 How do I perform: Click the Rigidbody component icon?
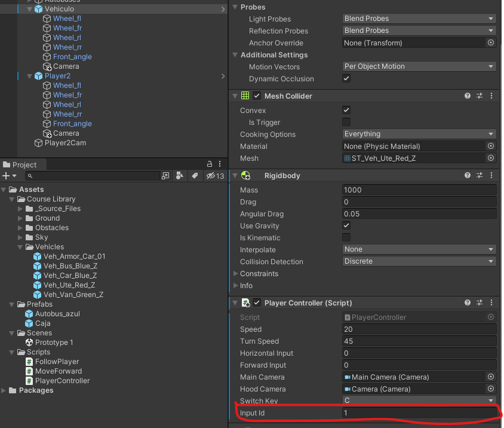click(x=245, y=175)
